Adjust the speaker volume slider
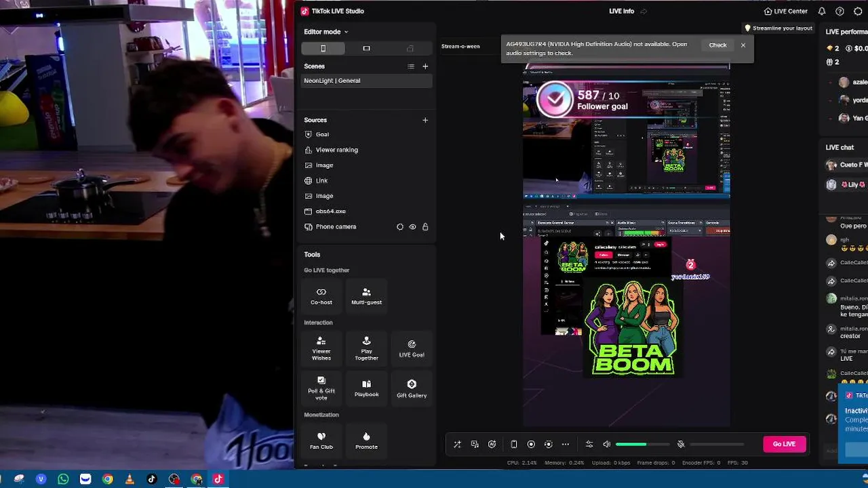Screen dimensions: 868x488 [x=642, y=445]
